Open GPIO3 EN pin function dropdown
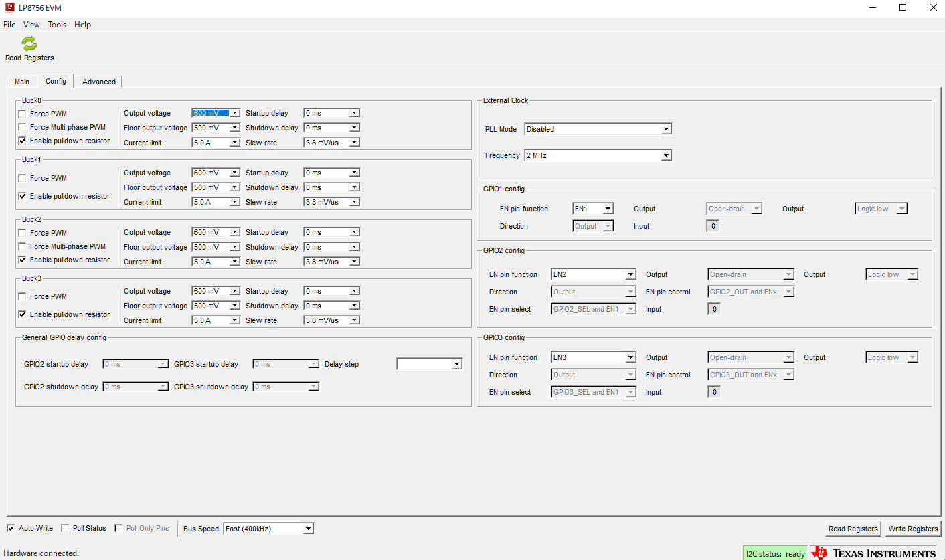This screenshot has width=945, height=560. (594, 357)
